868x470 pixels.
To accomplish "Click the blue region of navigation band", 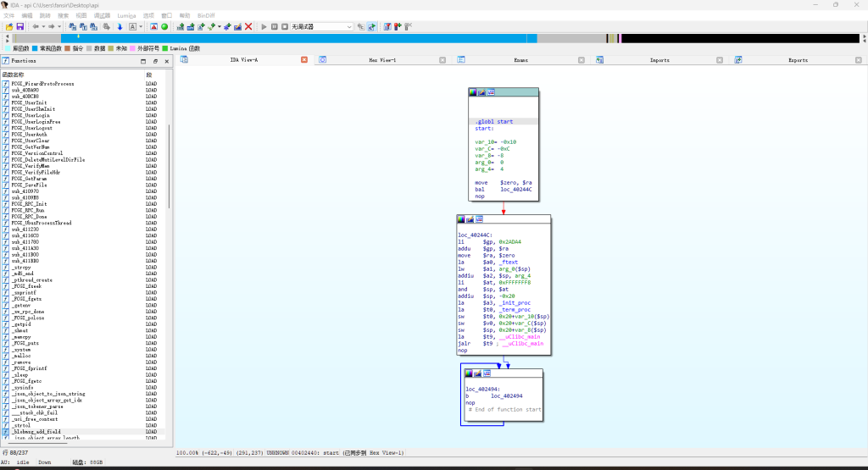I will [299, 38].
